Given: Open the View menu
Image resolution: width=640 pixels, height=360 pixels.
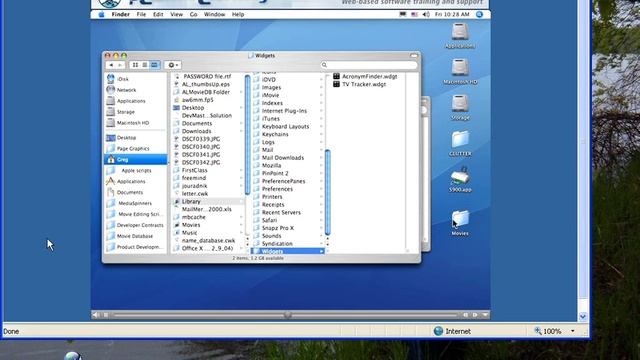Looking at the screenshot, I should tap(176, 14).
